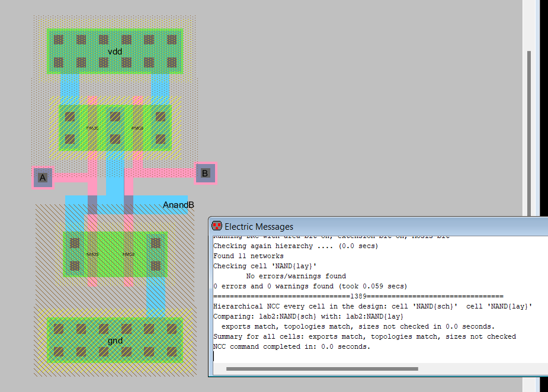Click the 'Found 11 networks' message line
The height and width of the screenshot is (392, 548).
(248, 256)
